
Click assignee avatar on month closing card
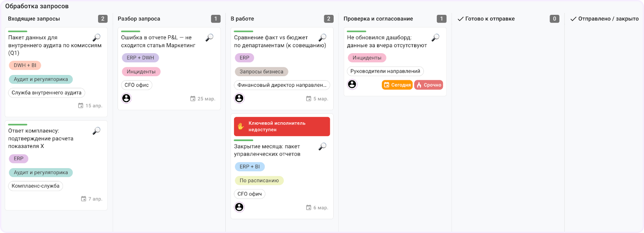click(239, 207)
